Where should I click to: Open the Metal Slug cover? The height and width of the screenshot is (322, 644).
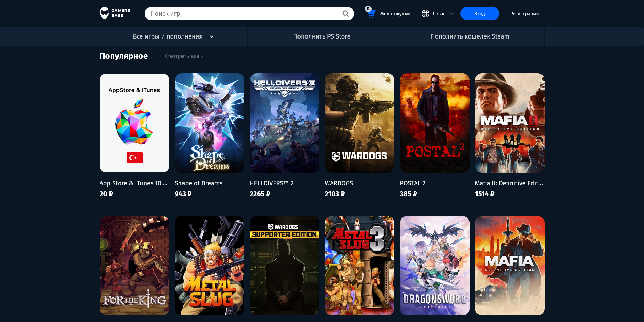pos(210,266)
